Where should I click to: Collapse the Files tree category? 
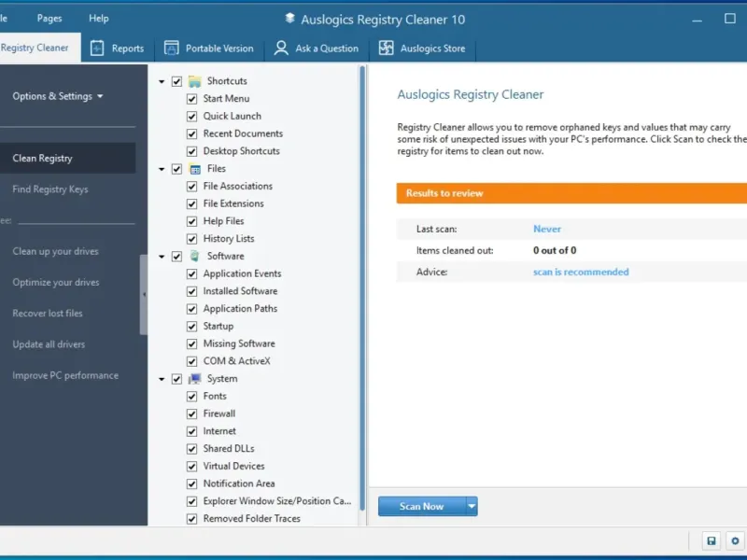[x=162, y=169]
